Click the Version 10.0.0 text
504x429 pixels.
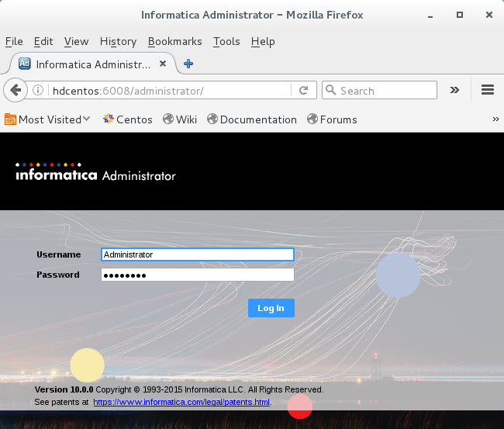click(64, 389)
